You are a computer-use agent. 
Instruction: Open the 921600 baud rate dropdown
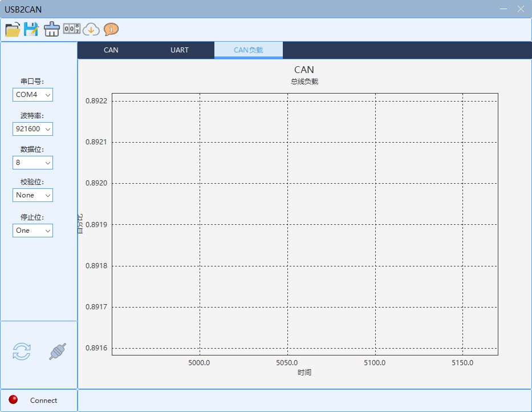tap(33, 130)
